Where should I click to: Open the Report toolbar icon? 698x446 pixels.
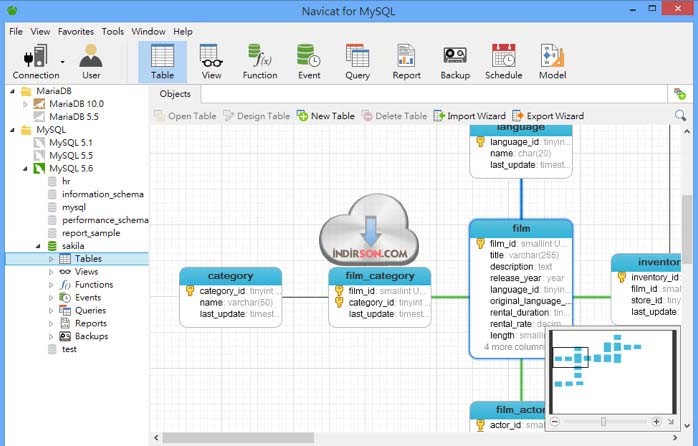click(406, 62)
